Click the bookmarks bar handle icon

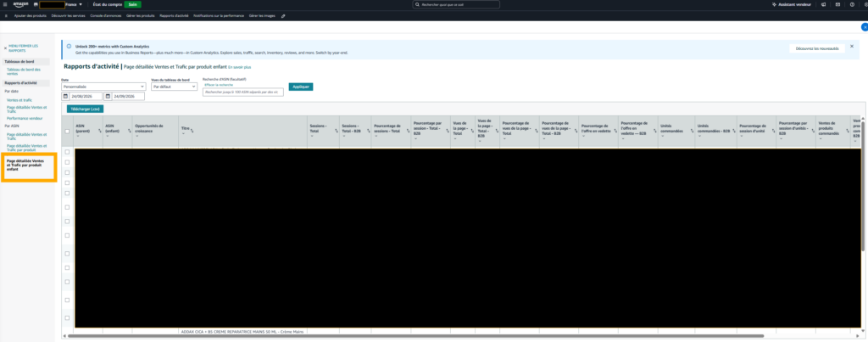(x=6, y=16)
